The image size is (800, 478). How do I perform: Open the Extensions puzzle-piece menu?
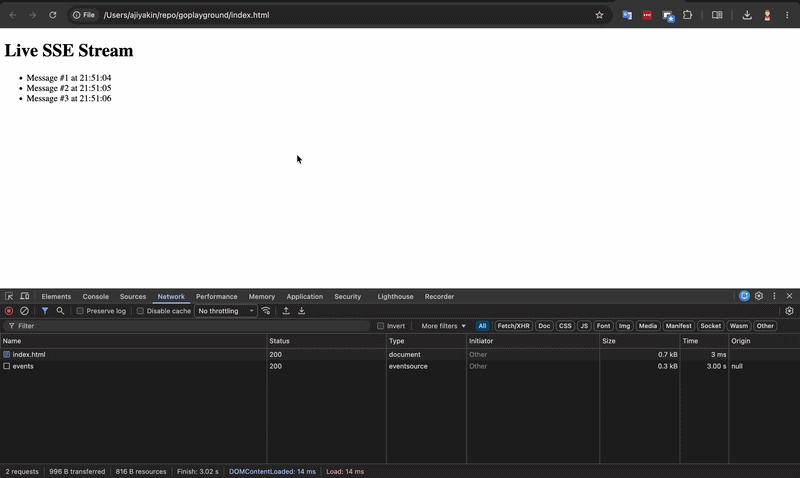688,15
